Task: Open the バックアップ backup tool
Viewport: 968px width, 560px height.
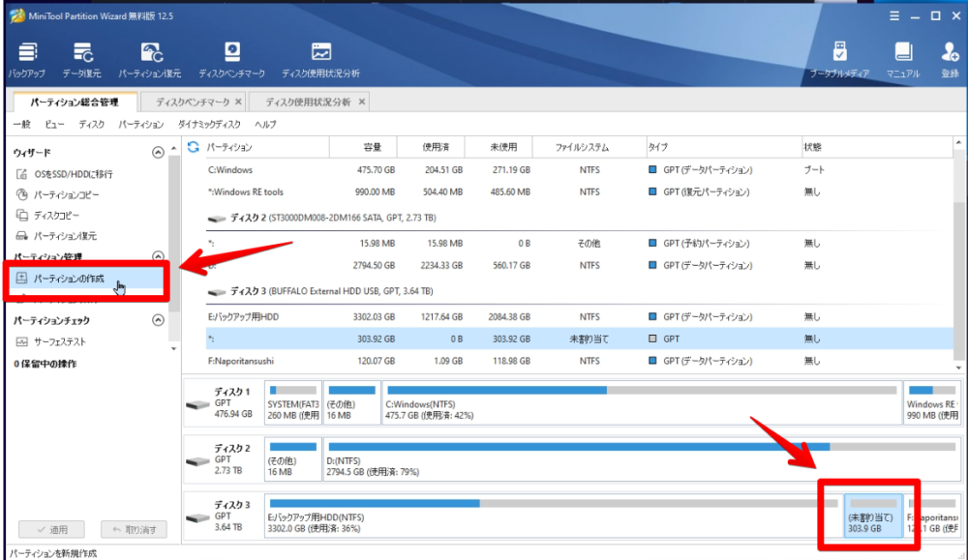Action: coord(26,60)
